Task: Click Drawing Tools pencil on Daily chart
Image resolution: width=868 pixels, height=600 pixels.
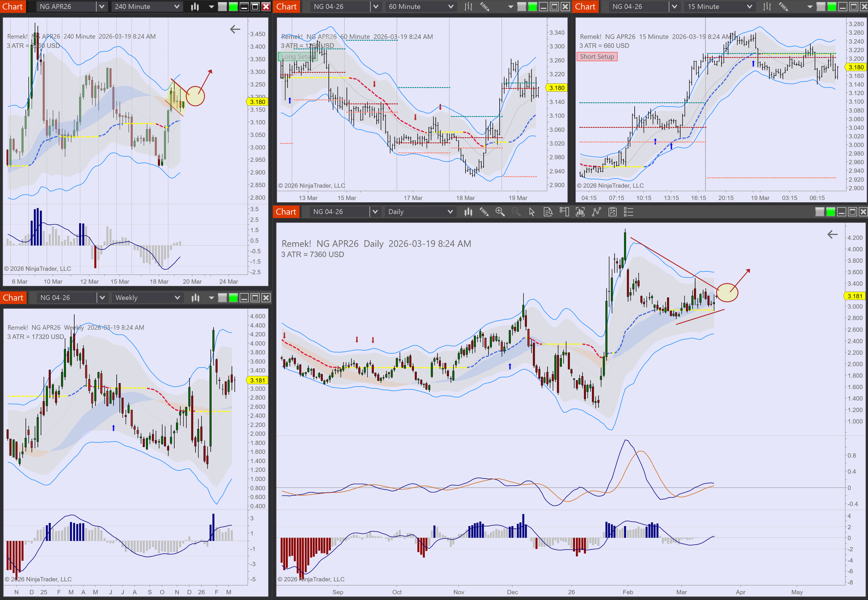Action: click(x=484, y=212)
